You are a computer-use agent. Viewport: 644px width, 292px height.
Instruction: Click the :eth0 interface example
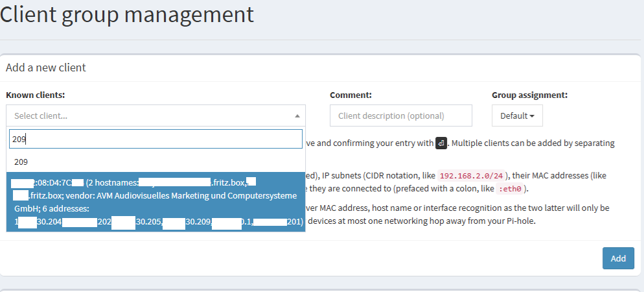point(507,189)
